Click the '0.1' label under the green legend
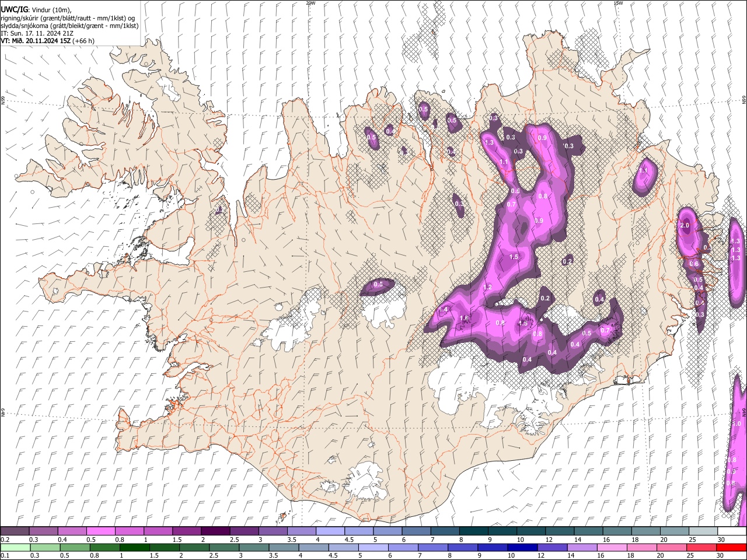 pyautogui.click(x=5, y=556)
